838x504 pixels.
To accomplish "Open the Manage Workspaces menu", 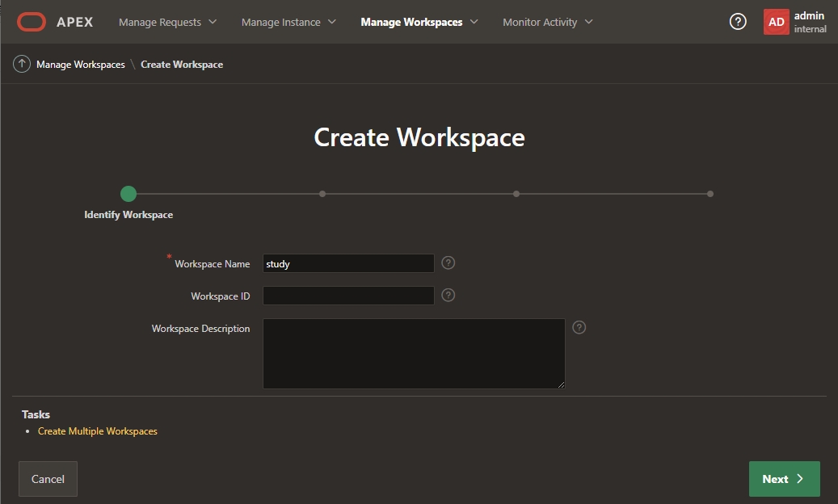I will [x=419, y=22].
